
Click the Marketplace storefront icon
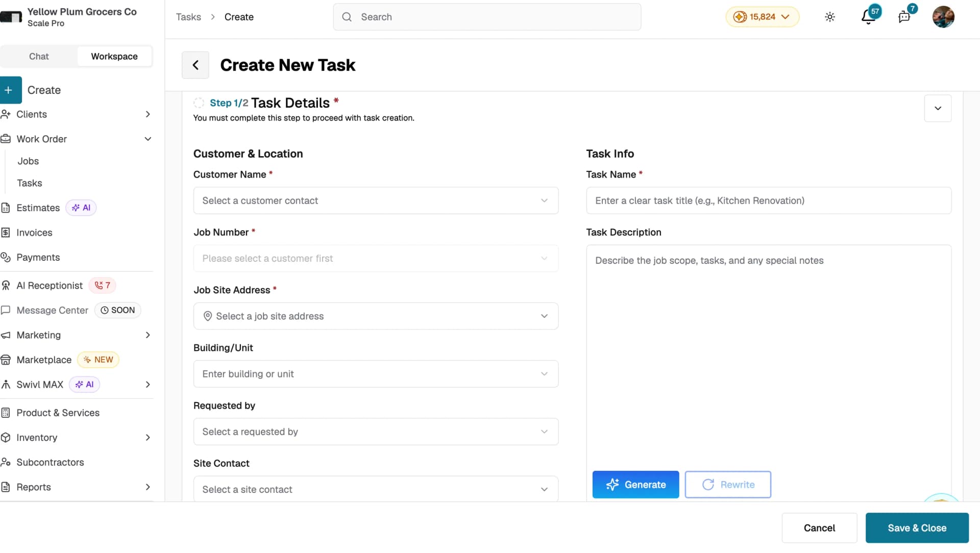(x=6, y=360)
